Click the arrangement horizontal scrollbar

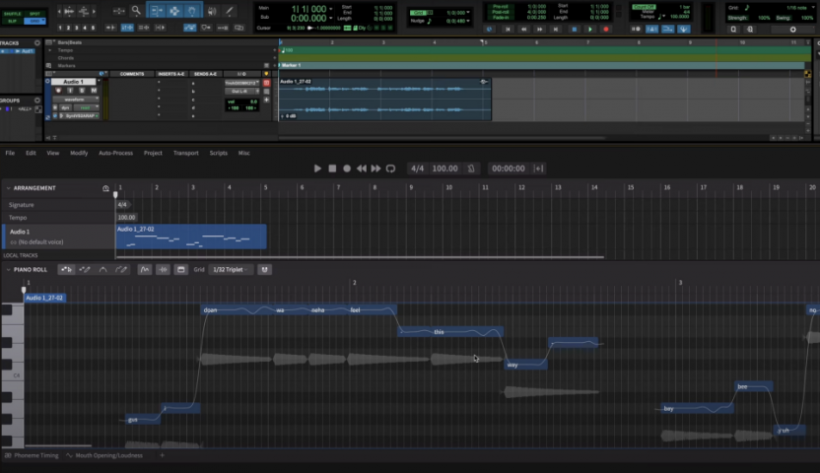(x=360, y=257)
